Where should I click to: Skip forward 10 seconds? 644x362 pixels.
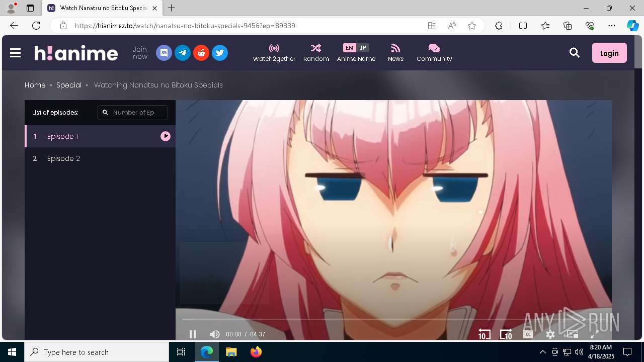pos(506,334)
